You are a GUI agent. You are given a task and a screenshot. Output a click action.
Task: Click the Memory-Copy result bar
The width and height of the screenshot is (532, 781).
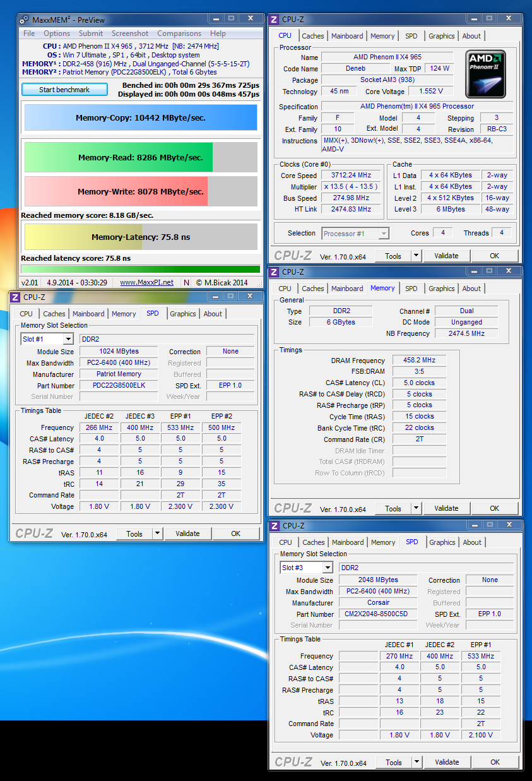pos(141,117)
